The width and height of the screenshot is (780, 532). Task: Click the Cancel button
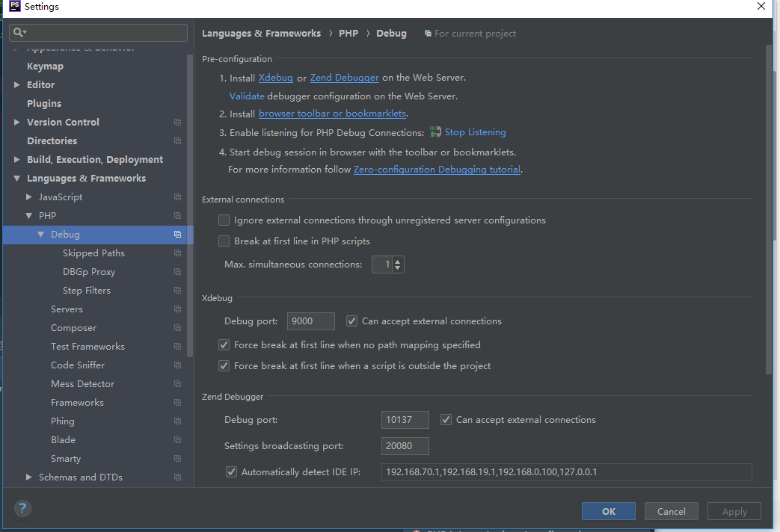[x=671, y=511]
